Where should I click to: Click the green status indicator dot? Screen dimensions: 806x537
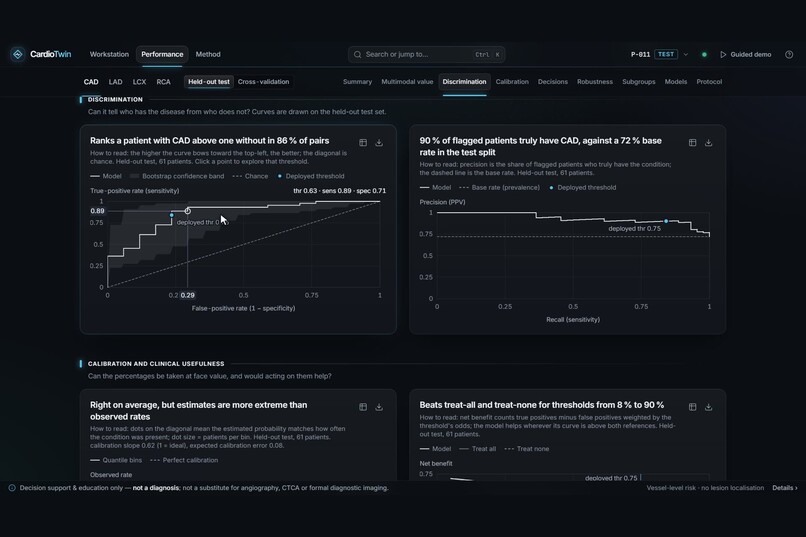704,54
